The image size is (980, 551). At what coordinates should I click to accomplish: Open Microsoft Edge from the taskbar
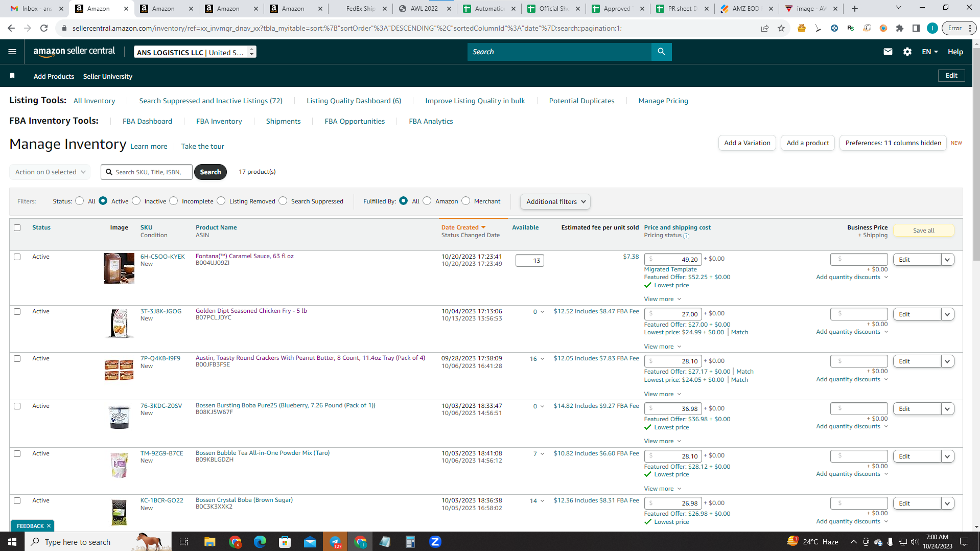[260, 541]
